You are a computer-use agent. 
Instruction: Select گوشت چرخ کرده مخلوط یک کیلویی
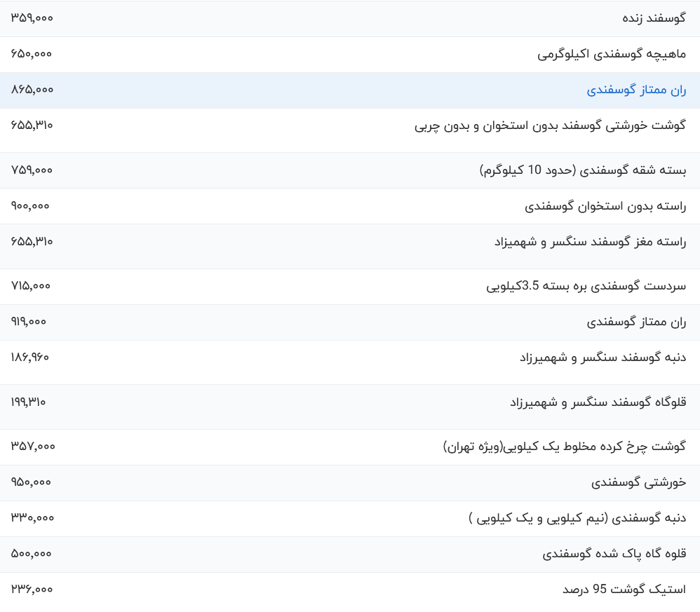[x=564, y=447]
